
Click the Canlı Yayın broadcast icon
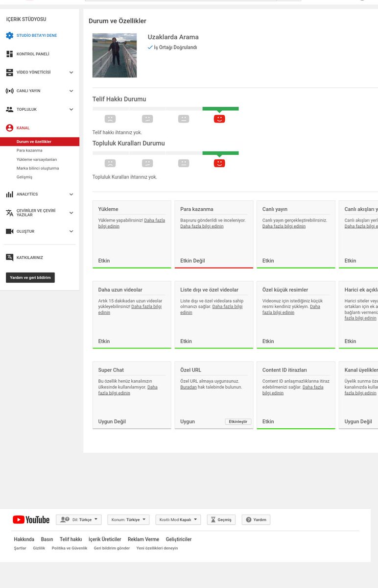pyautogui.click(x=9, y=91)
